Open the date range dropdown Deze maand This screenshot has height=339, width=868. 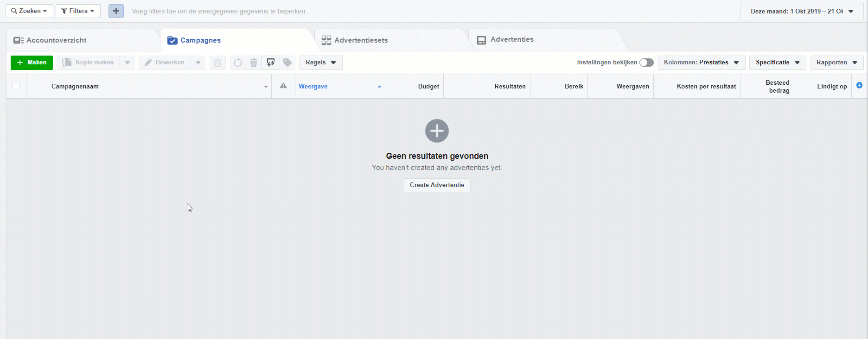click(x=802, y=11)
